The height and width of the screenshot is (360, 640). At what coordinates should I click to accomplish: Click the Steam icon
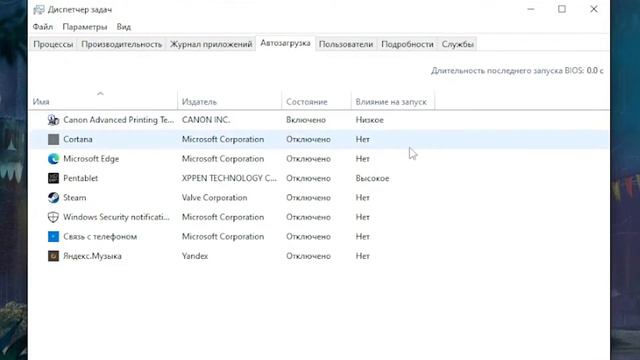pos(53,198)
